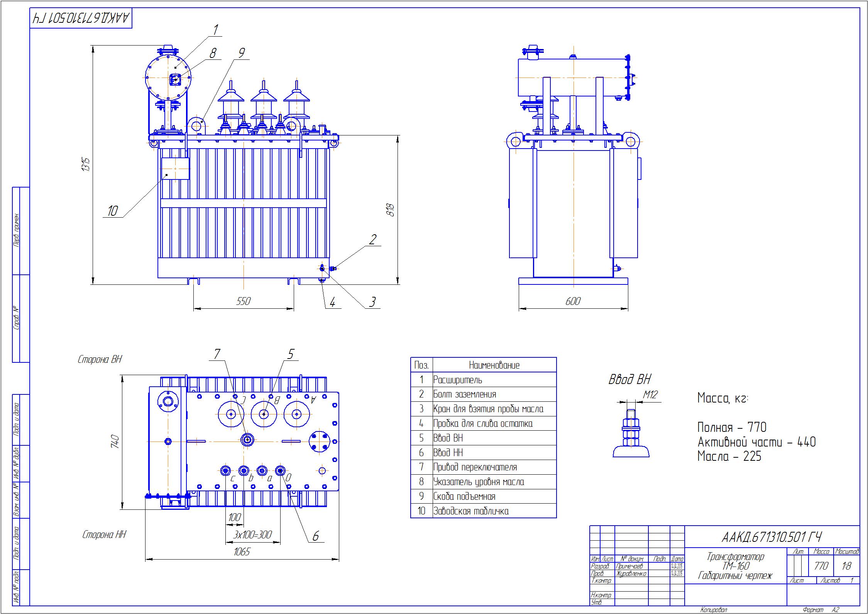The image size is (868, 614).
Task: Click the developer name 'Примечаев'
Action: (x=629, y=566)
